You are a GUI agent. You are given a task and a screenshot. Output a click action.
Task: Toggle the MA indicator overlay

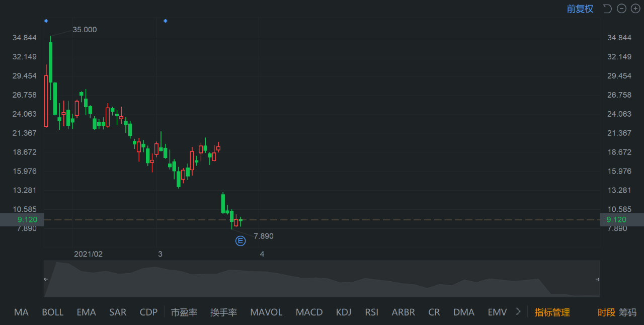(x=21, y=312)
